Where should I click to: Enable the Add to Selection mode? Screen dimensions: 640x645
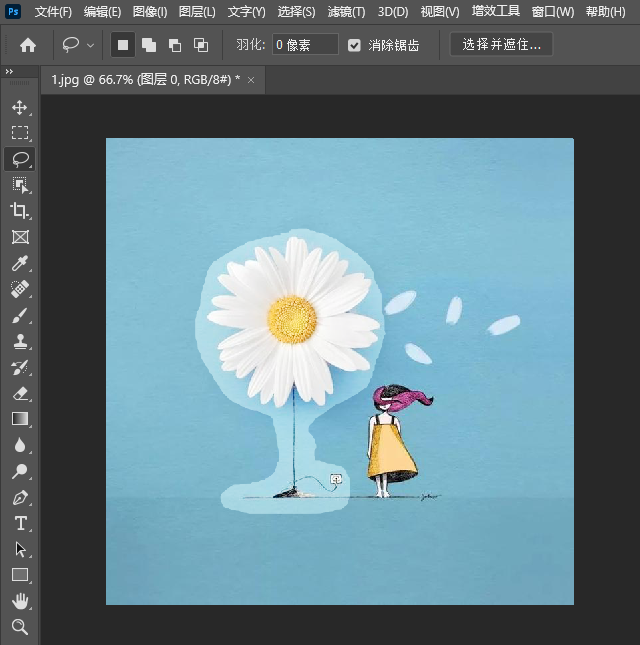(149, 45)
